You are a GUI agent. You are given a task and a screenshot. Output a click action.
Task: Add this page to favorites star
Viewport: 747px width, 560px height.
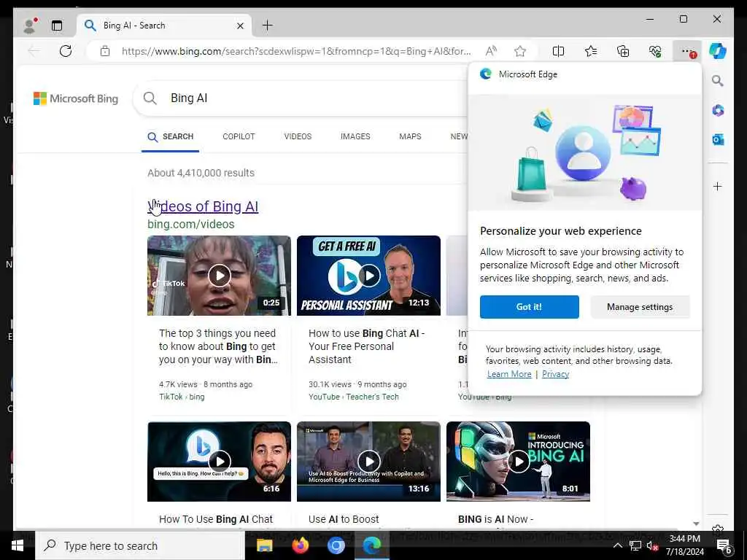pyautogui.click(x=520, y=51)
